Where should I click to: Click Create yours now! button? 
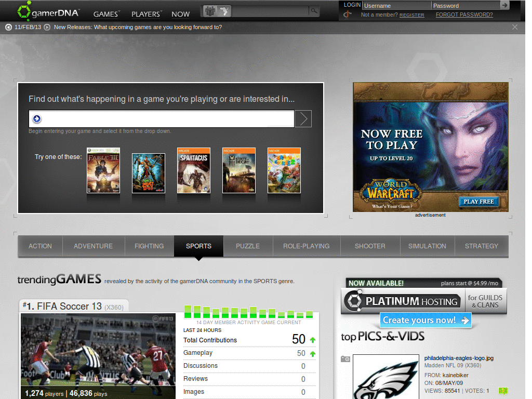coord(425,320)
